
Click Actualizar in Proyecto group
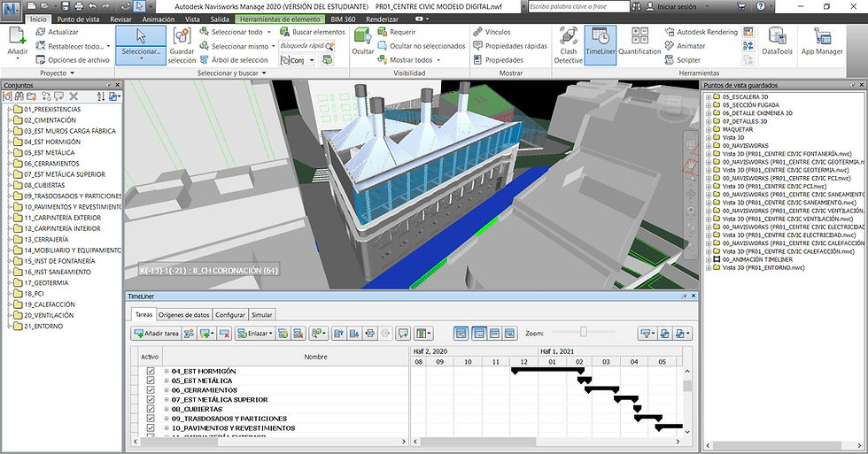click(x=57, y=32)
